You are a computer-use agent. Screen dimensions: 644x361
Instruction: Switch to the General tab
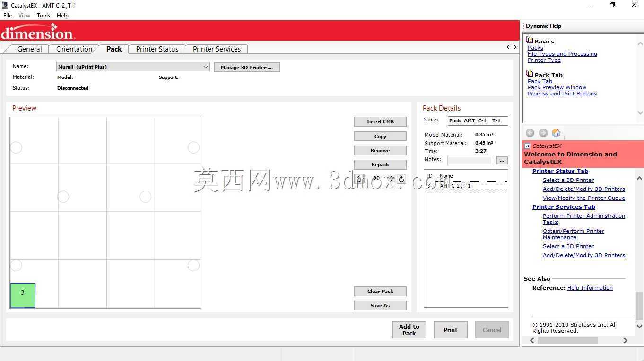click(29, 49)
